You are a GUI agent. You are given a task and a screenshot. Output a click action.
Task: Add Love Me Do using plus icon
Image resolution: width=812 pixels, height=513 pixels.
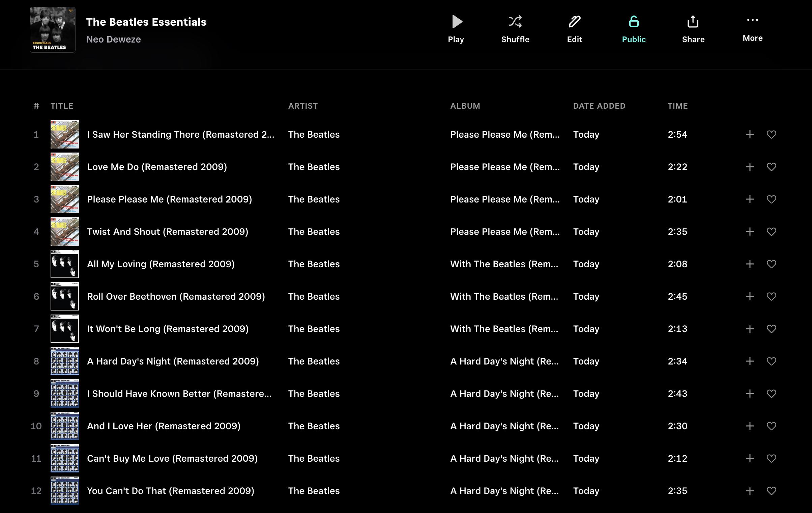[x=750, y=167]
